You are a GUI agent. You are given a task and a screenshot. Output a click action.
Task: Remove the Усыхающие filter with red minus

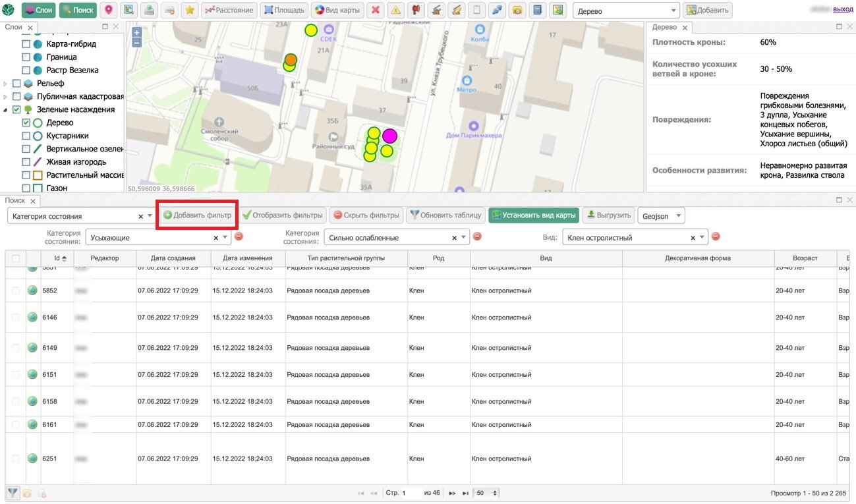coord(239,237)
